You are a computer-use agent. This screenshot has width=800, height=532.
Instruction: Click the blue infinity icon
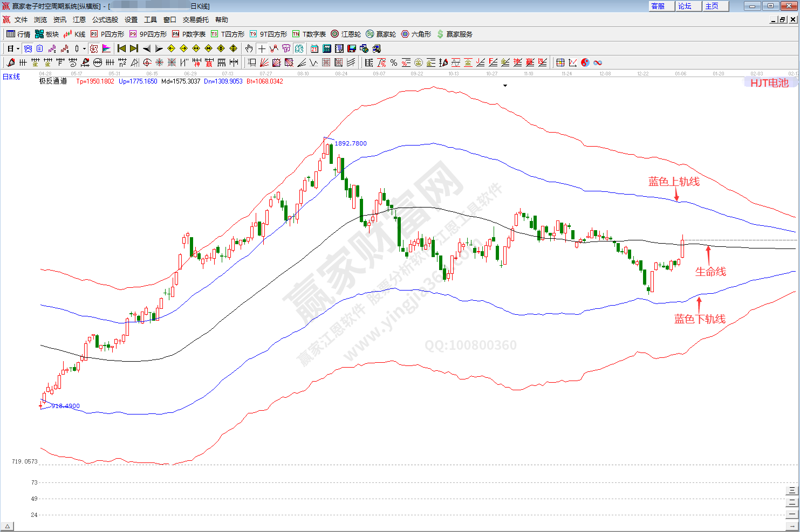point(598,63)
